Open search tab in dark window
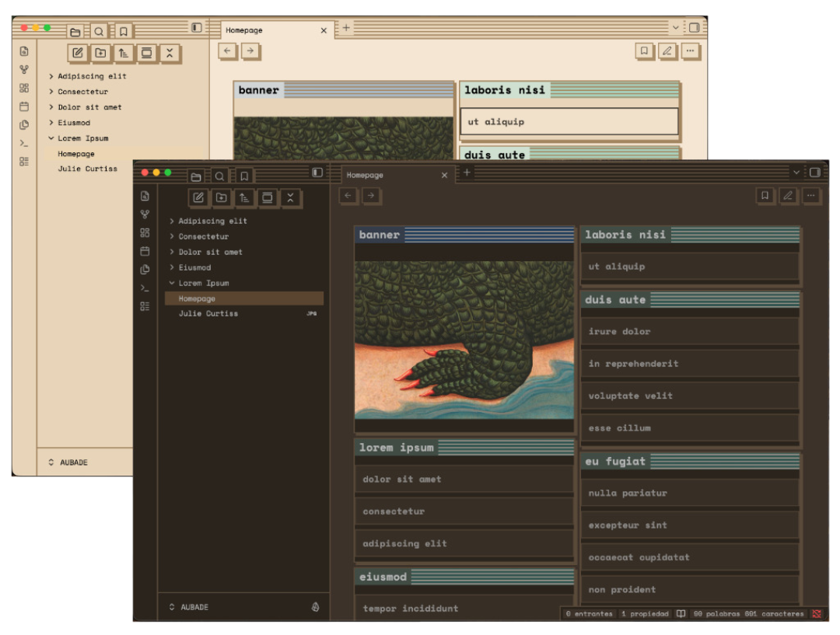The height and width of the screenshot is (635, 840). pos(219,176)
